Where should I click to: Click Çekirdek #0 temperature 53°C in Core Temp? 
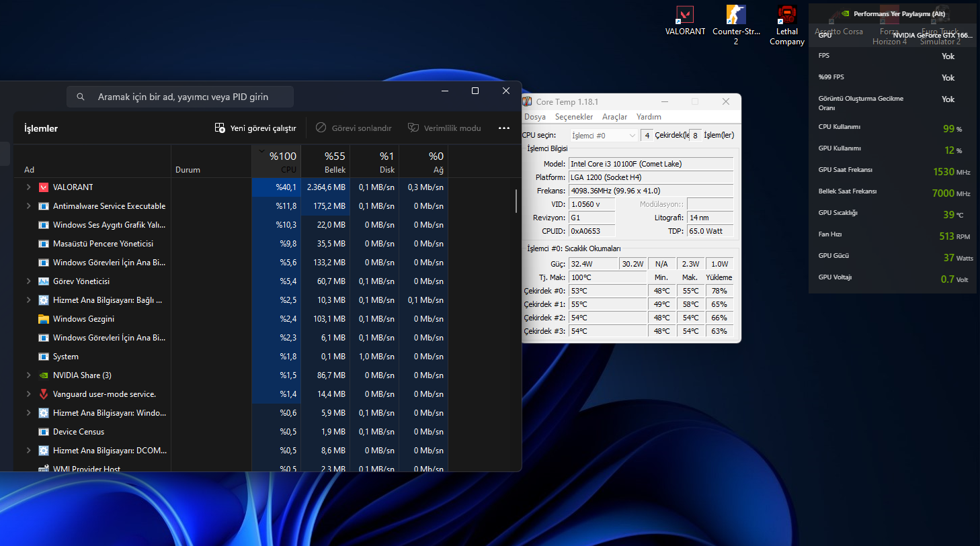tap(608, 291)
